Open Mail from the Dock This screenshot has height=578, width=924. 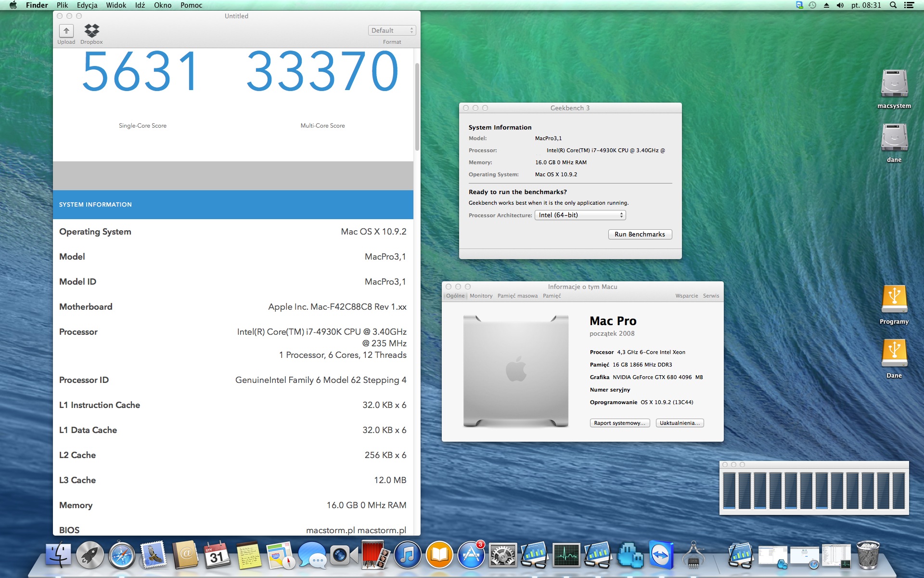coord(154,555)
